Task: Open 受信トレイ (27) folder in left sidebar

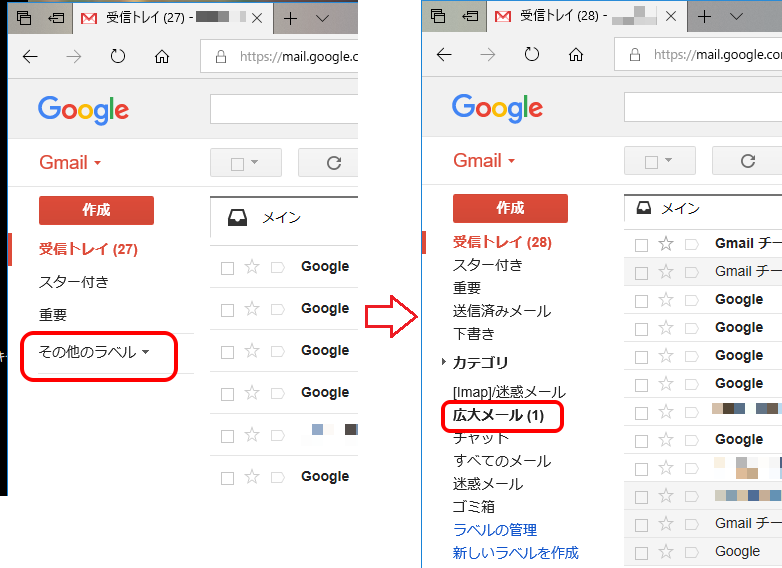Action: click(x=88, y=249)
